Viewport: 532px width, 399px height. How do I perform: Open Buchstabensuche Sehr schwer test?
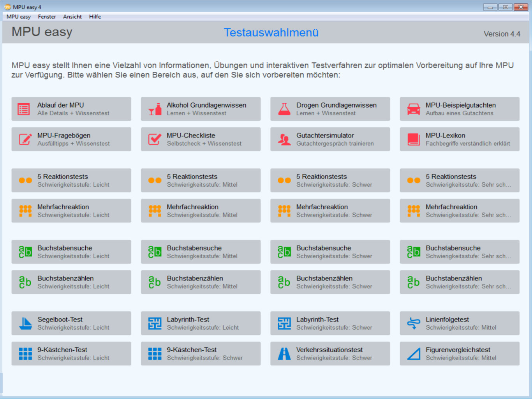(460, 252)
